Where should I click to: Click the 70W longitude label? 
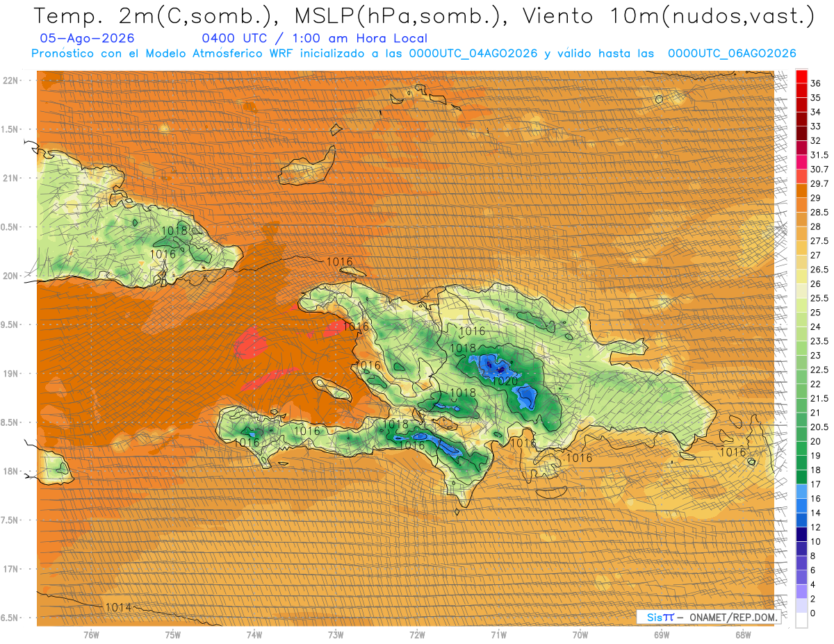click(x=580, y=634)
